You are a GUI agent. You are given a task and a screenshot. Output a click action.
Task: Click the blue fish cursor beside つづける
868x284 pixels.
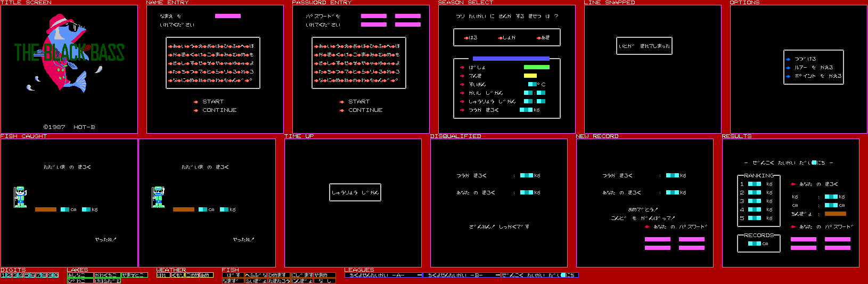point(788,59)
